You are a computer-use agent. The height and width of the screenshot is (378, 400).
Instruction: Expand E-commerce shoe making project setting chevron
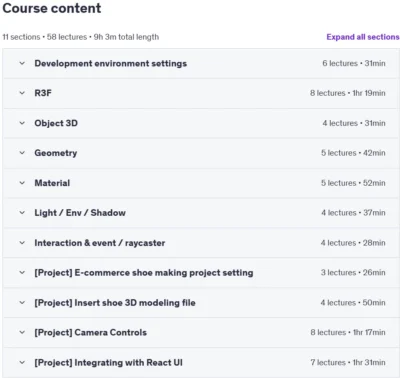pyautogui.click(x=22, y=273)
